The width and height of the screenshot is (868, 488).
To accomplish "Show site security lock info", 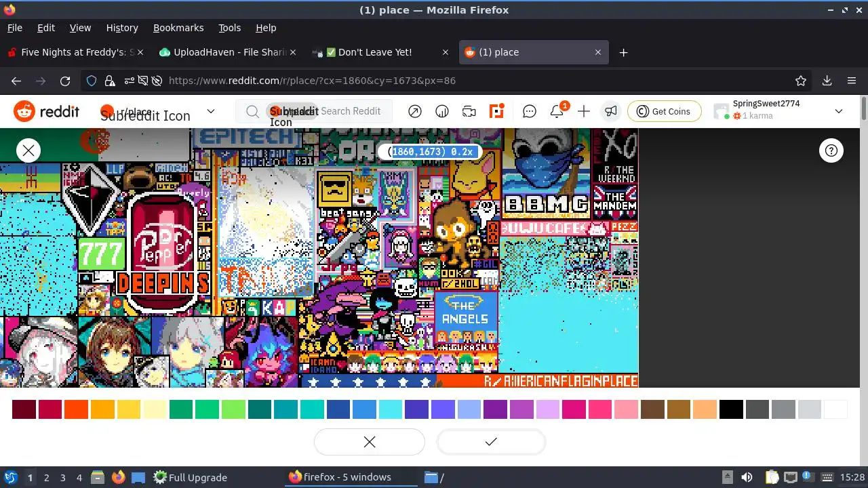I will (110, 81).
